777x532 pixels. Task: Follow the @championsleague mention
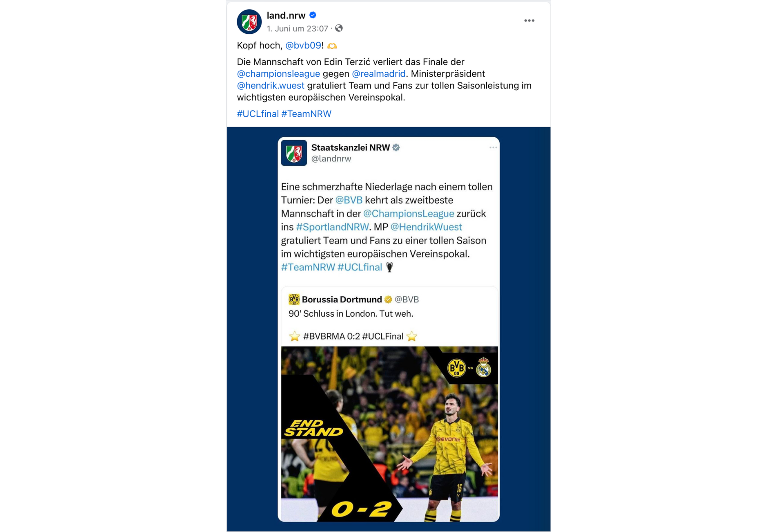(278, 74)
